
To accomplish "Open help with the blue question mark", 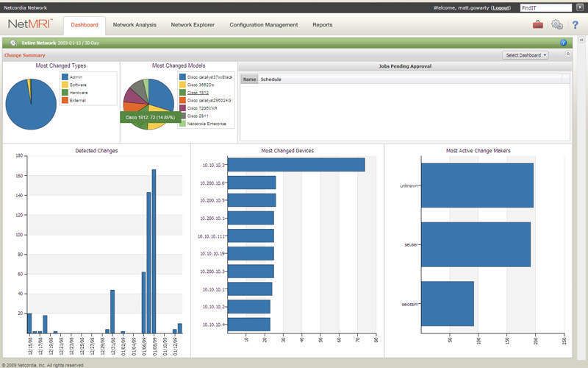I will [x=575, y=25].
